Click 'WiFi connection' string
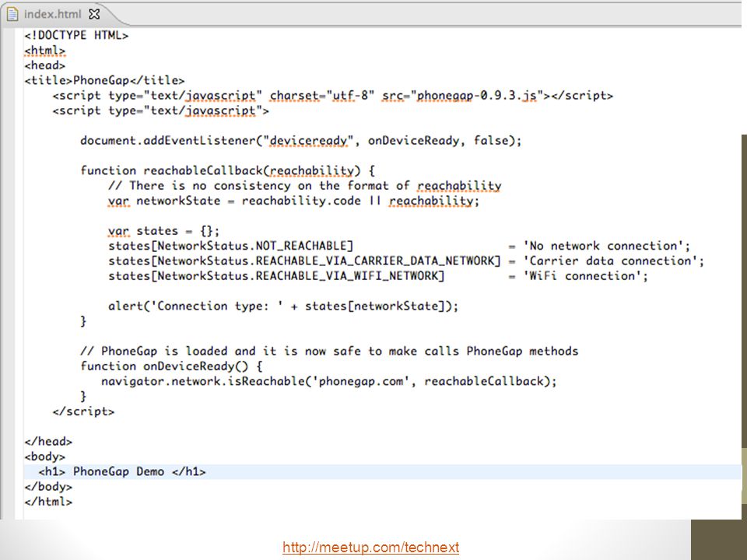The width and height of the screenshot is (747, 560). pos(582,276)
